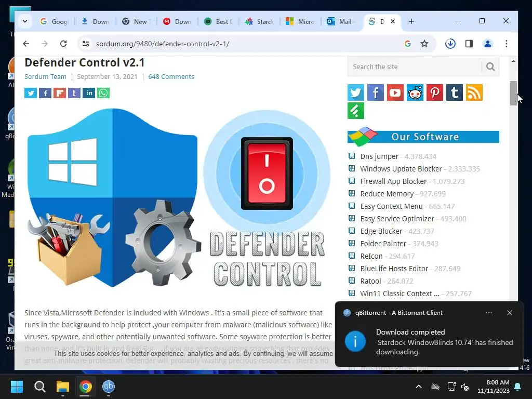532x399 pixels.
Task: Switch to the New Tab tab
Action: (137, 21)
